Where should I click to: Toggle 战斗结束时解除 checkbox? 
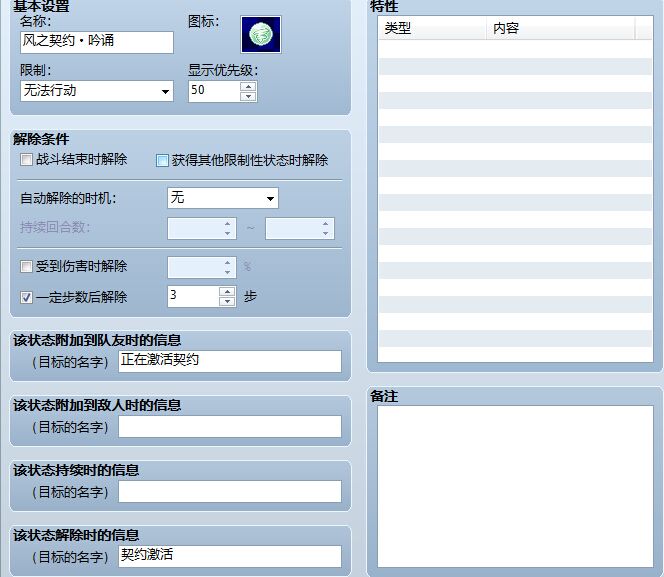[26, 160]
